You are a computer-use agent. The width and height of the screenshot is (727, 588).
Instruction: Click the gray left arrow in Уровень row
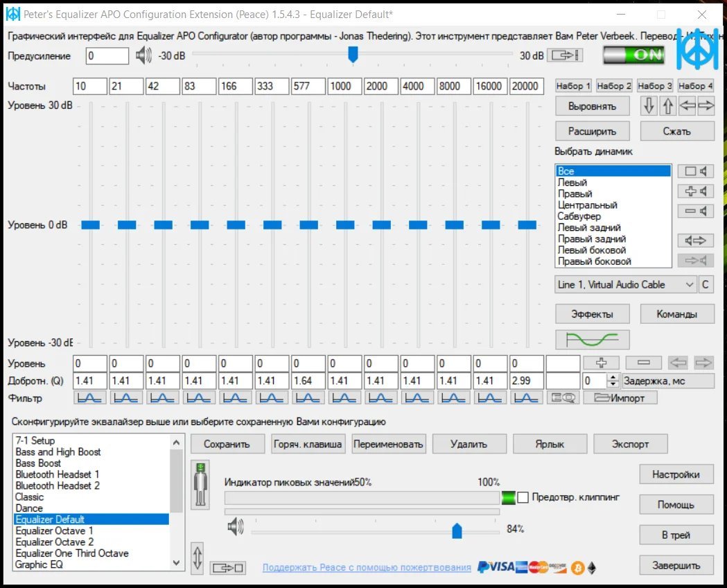678,363
